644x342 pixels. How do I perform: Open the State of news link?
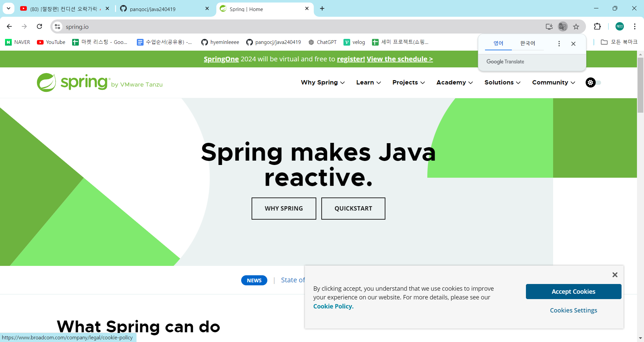(293, 280)
